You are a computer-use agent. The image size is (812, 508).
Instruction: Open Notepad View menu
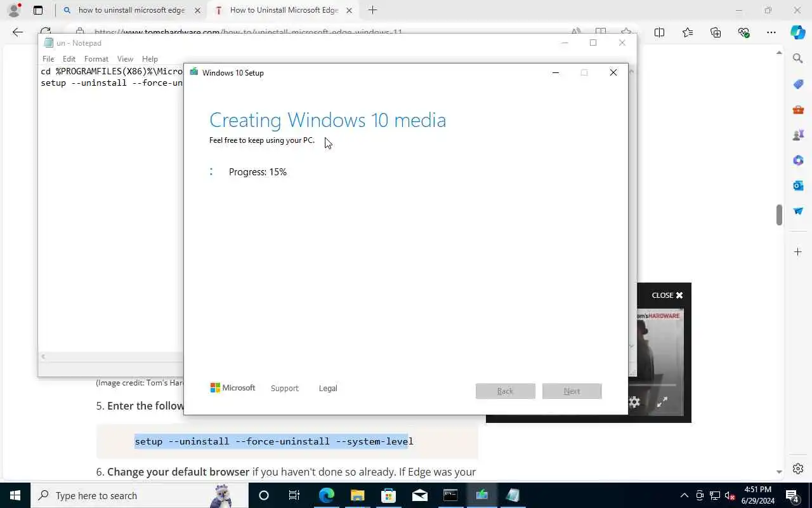tap(125, 59)
